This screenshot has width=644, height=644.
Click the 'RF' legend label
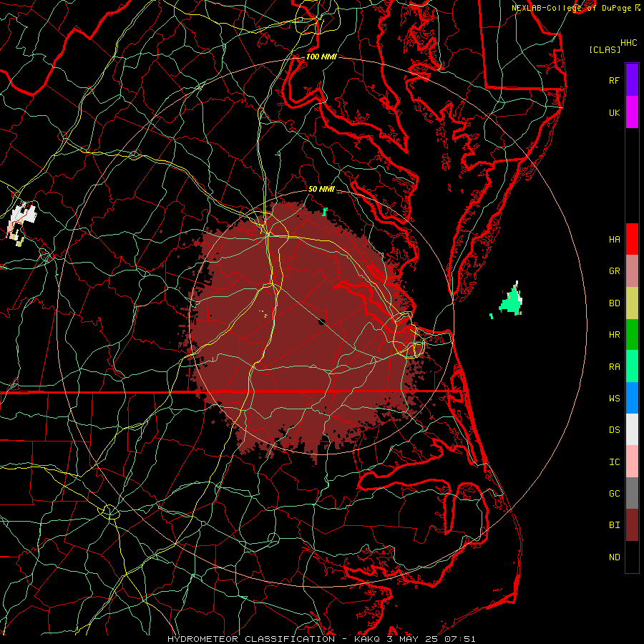tap(614, 80)
